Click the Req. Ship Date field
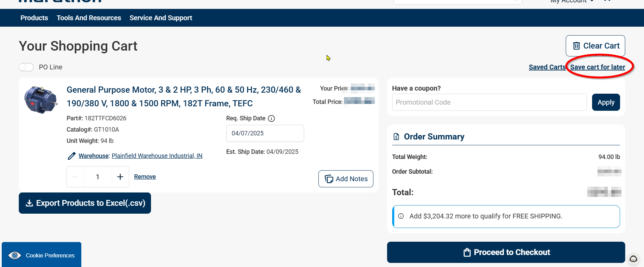644x267 pixels. (265, 133)
